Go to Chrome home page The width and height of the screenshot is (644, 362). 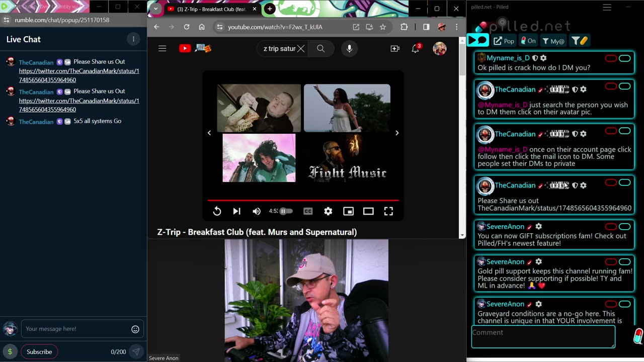tap(202, 27)
